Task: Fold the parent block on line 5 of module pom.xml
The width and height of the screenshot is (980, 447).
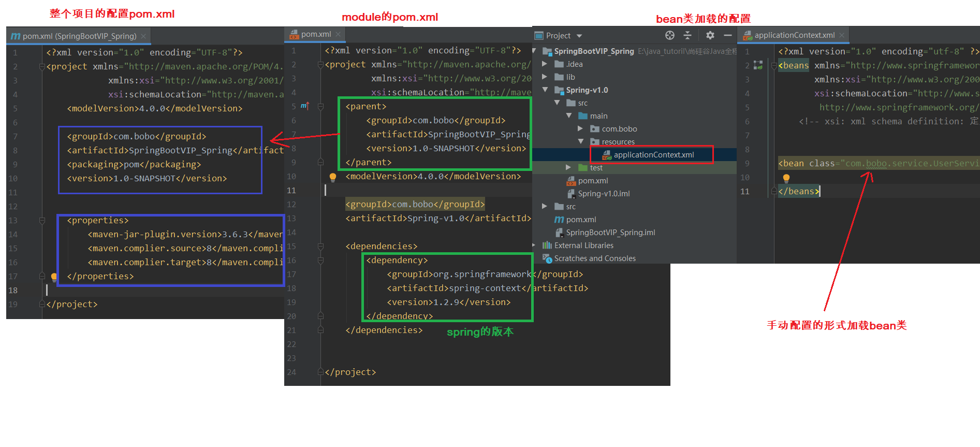Action: click(320, 106)
